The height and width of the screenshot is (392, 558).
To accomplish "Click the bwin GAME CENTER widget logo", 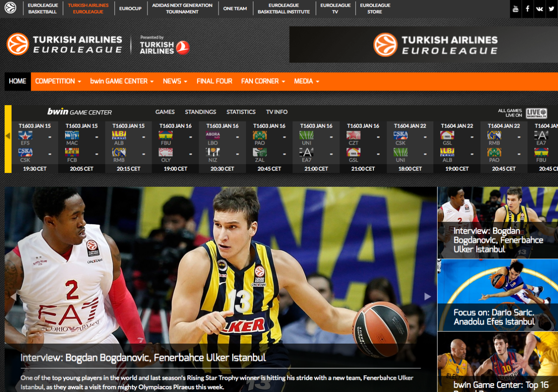I will [x=80, y=112].
